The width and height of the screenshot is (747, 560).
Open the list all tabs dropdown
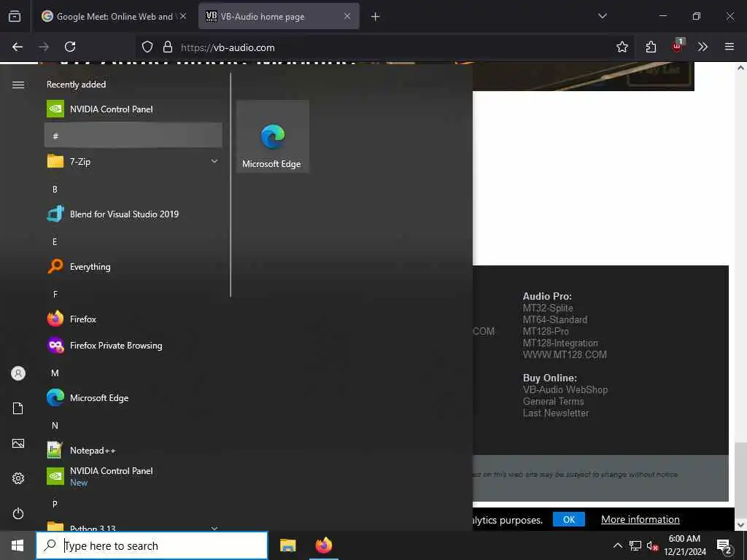click(x=602, y=16)
